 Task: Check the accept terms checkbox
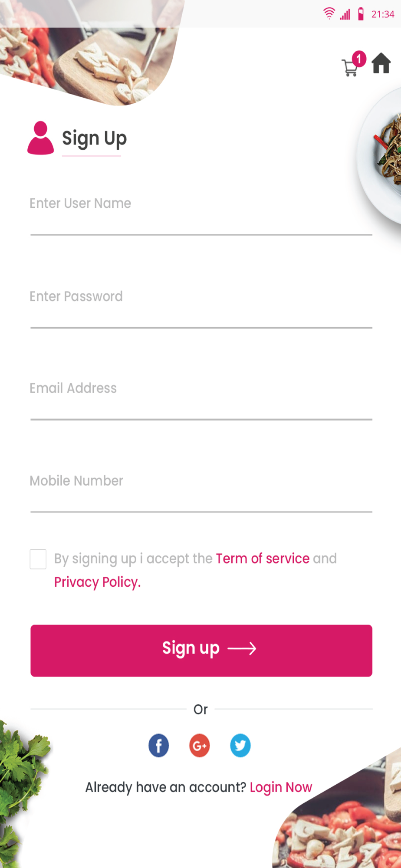click(x=38, y=559)
